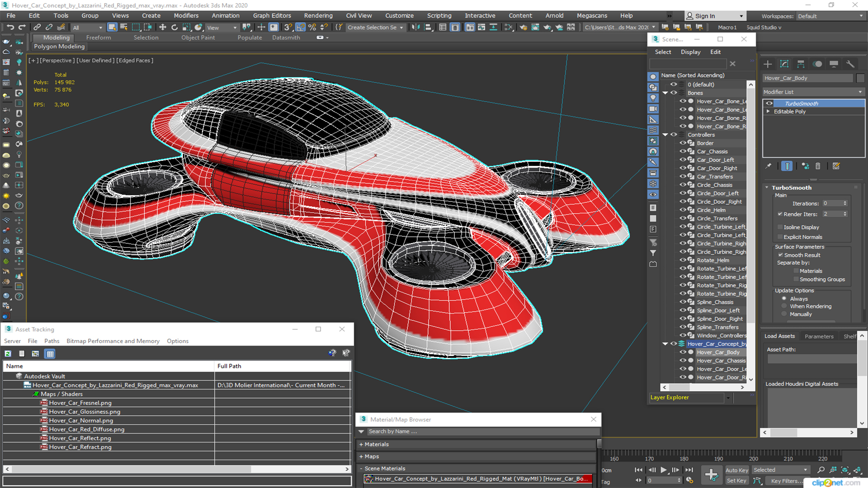Open the Modifiers menu
This screenshot has height=488, width=868.
pyautogui.click(x=186, y=16)
